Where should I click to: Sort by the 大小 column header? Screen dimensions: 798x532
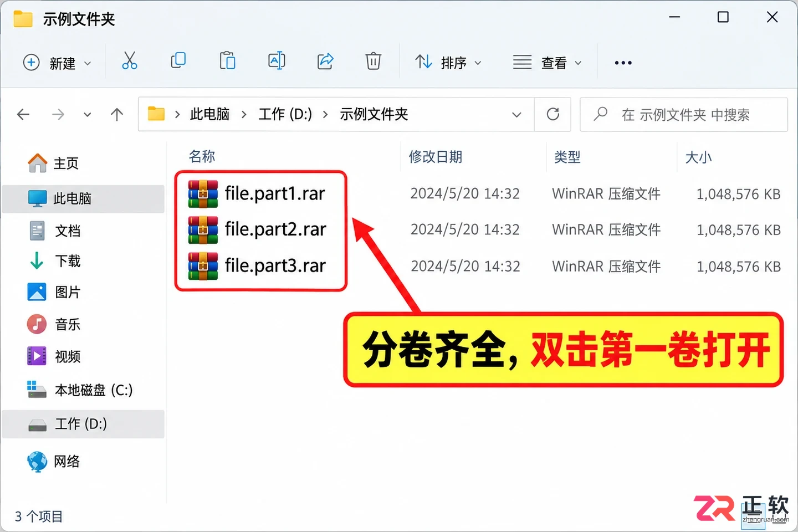point(698,157)
